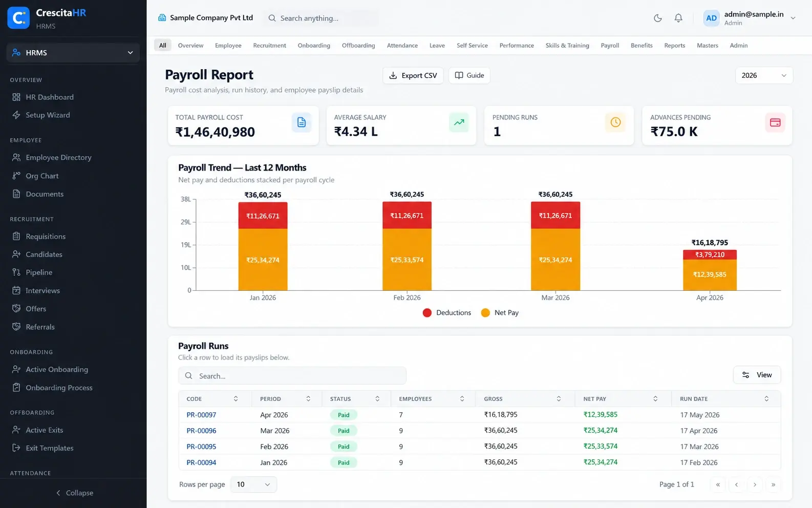Open the 2026 year dropdown
The image size is (812, 508).
tap(764, 75)
